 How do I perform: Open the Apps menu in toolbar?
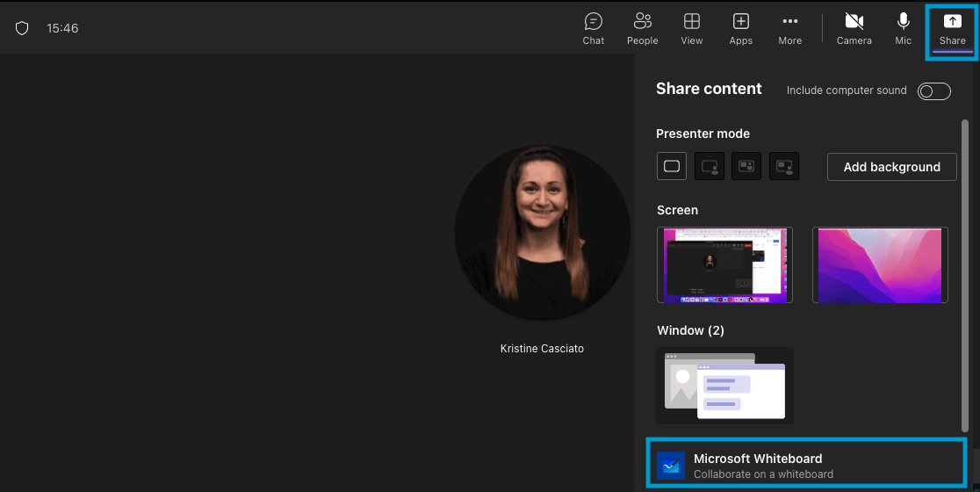[740, 28]
